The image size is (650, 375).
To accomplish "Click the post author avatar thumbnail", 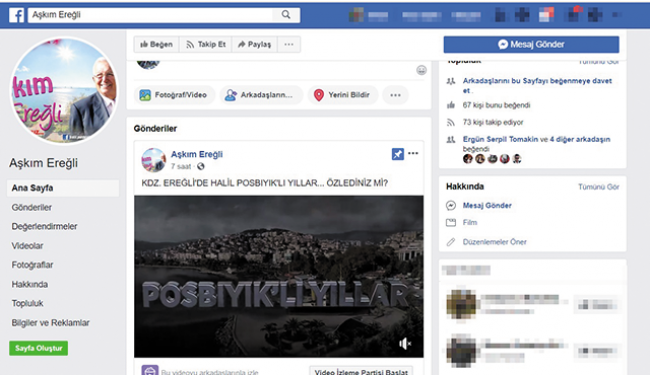I will pyautogui.click(x=153, y=160).
